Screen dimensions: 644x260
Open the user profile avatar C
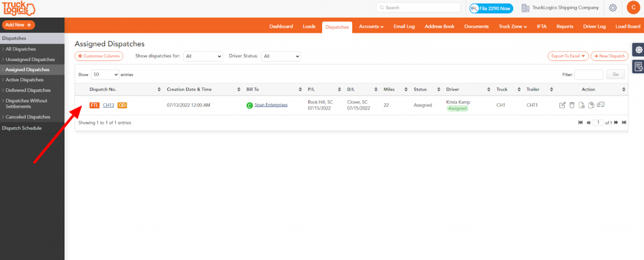(x=633, y=8)
